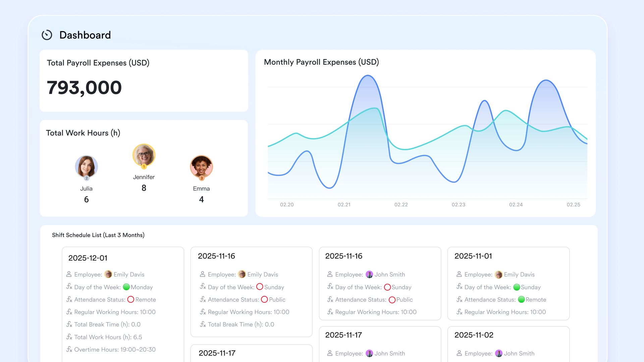
Task: Click the Shift Schedule List heading
Action: 98,235
